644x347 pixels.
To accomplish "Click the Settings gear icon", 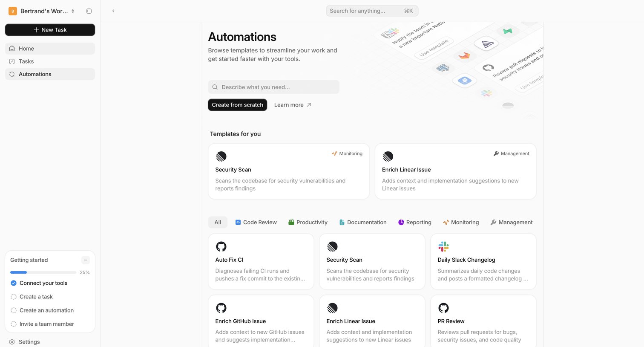I will tap(12, 342).
